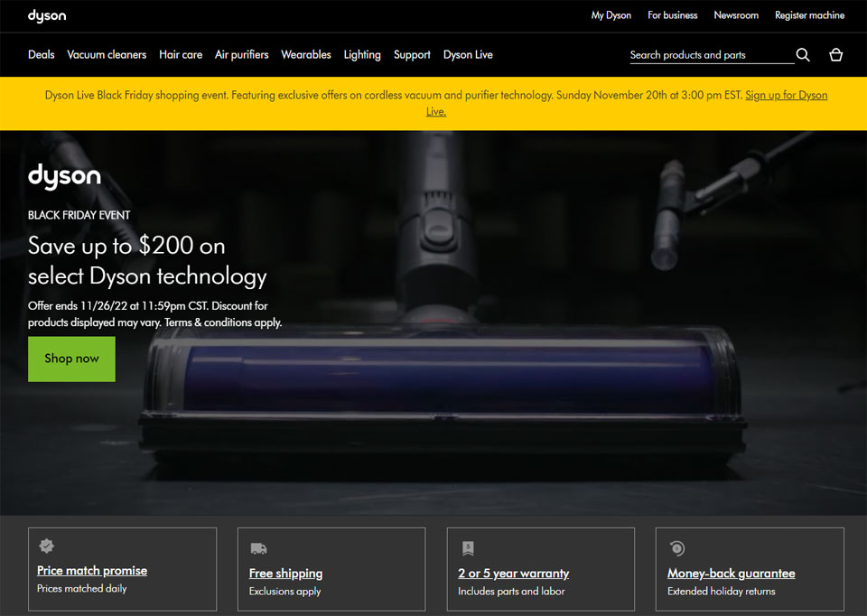
Task: Open the Vacuum cleaners menu
Action: (107, 55)
